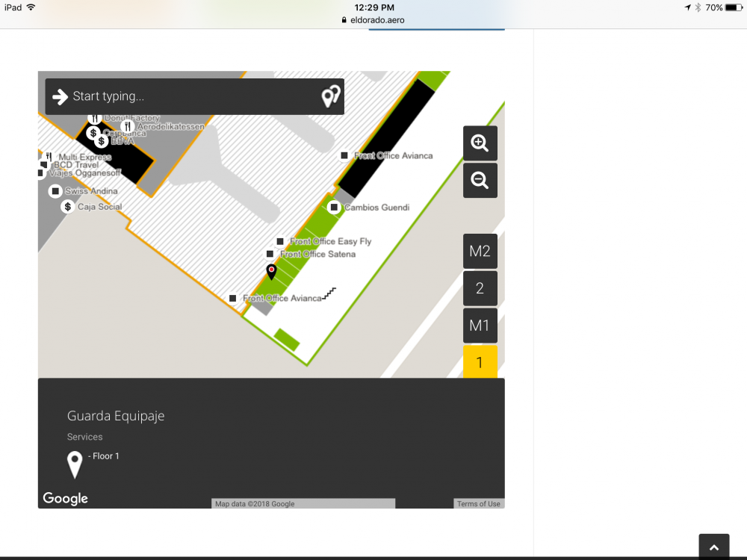Image resolution: width=747 pixels, height=560 pixels.
Task: Click the Swiss Andina marker icon
Action: coord(55,191)
